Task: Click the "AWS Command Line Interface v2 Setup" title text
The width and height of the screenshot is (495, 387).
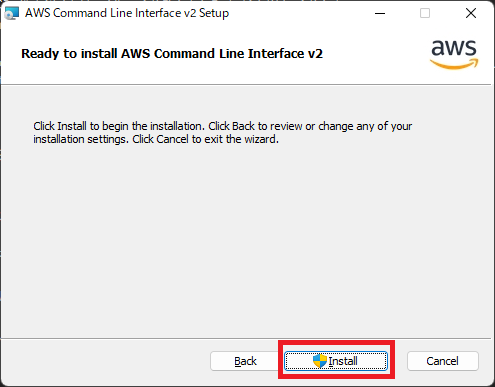Action: [127, 13]
